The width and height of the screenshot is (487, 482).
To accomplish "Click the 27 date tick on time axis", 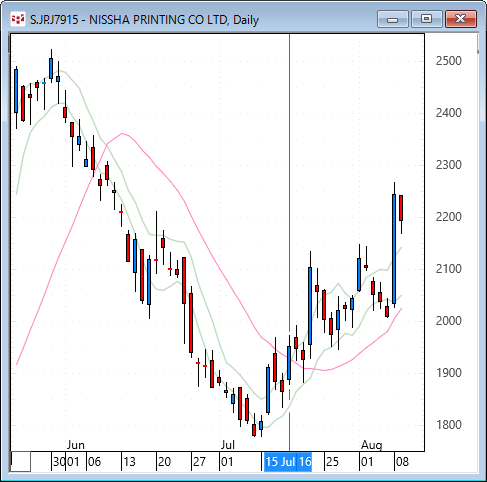I will pos(199,462).
